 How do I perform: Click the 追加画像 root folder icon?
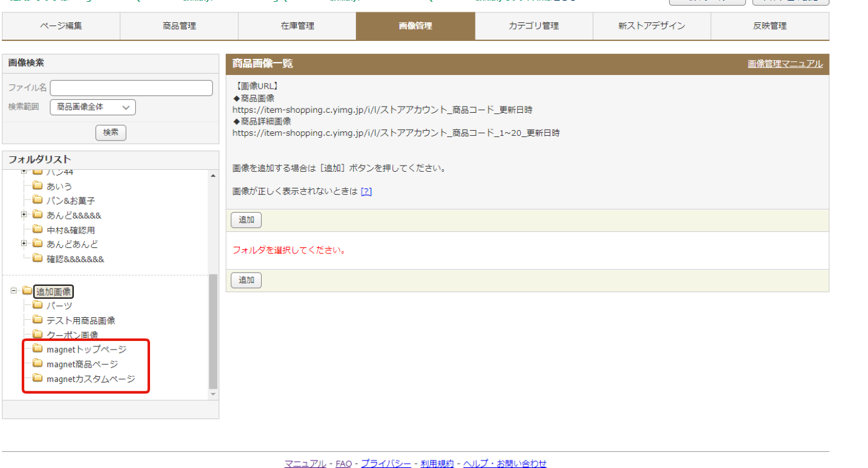[27, 291]
